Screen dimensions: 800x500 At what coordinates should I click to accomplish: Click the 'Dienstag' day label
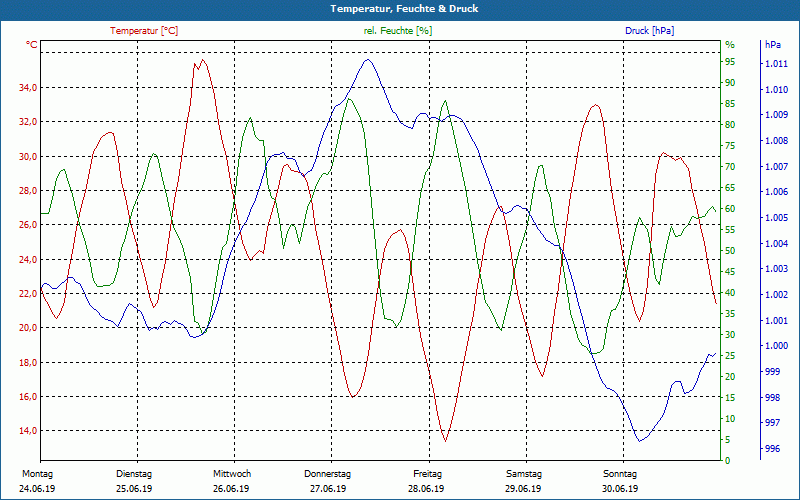(134, 474)
